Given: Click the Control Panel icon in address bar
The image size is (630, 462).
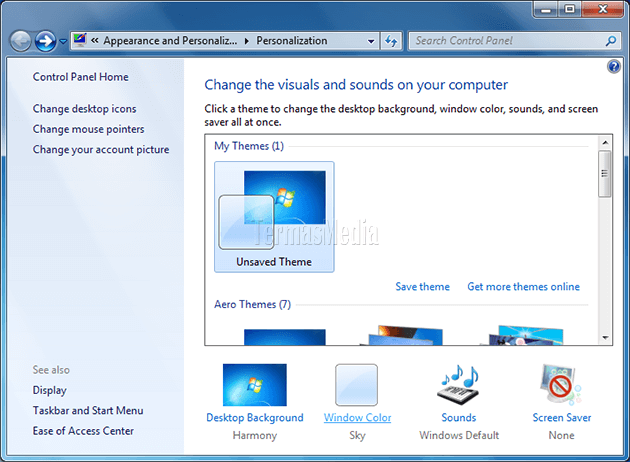Looking at the screenshot, I should point(80,40).
